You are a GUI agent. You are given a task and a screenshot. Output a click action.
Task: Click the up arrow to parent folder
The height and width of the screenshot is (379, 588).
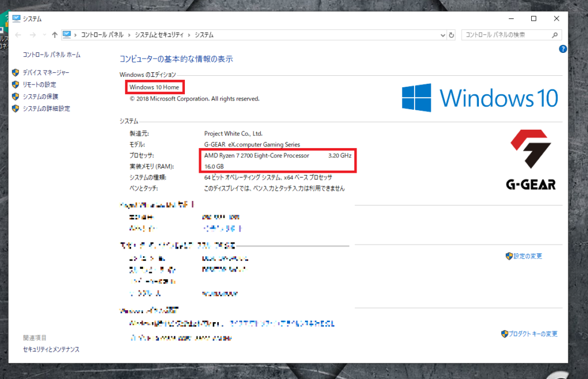(x=55, y=35)
